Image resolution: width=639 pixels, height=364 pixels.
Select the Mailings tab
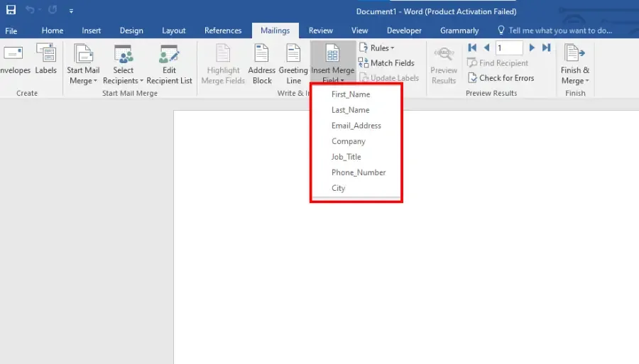275,31
